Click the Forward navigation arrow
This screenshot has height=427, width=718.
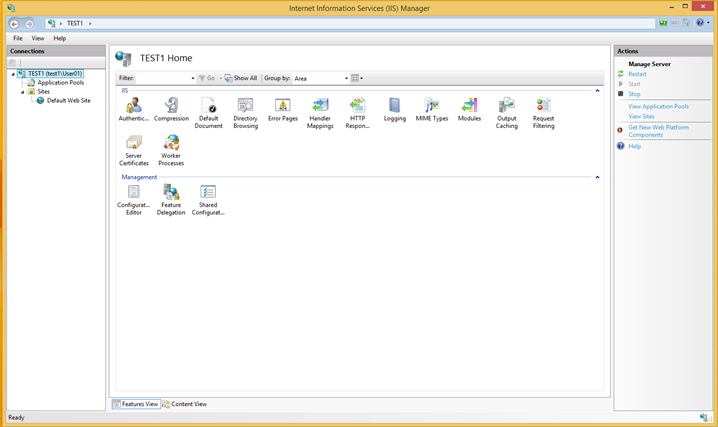[29, 24]
